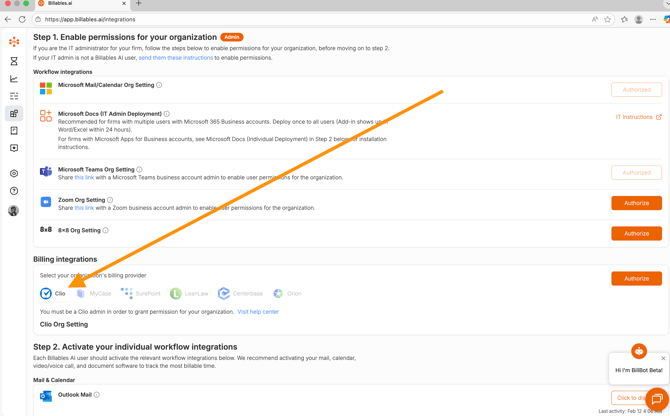
Task: Click the help question mark sidebar icon
Action: click(x=14, y=191)
